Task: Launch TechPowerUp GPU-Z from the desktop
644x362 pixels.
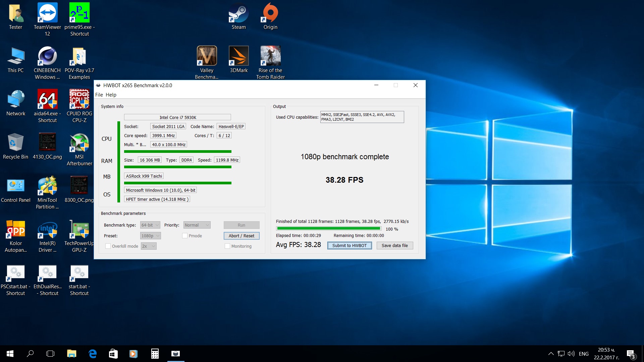Action: coord(79,236)
